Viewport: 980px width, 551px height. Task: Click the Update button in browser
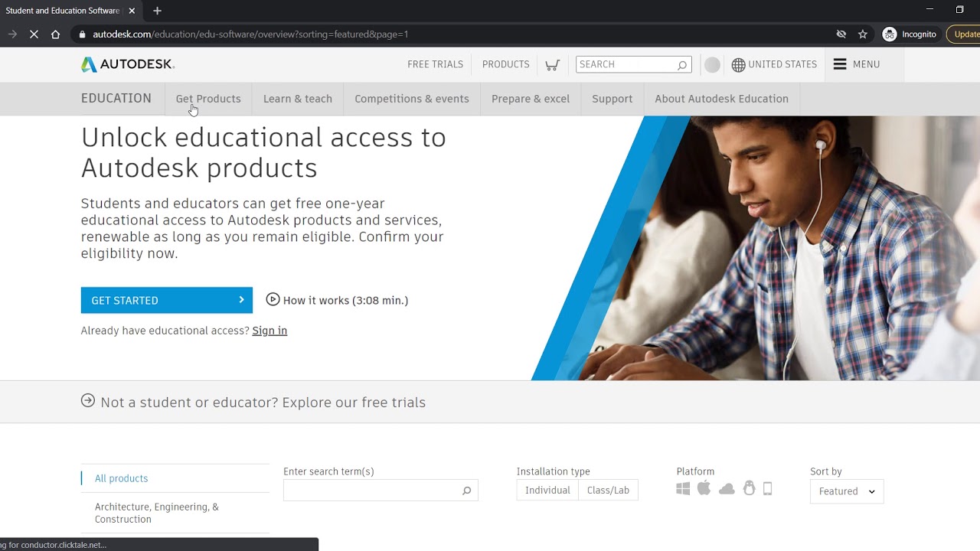click(x=964, y=34)
